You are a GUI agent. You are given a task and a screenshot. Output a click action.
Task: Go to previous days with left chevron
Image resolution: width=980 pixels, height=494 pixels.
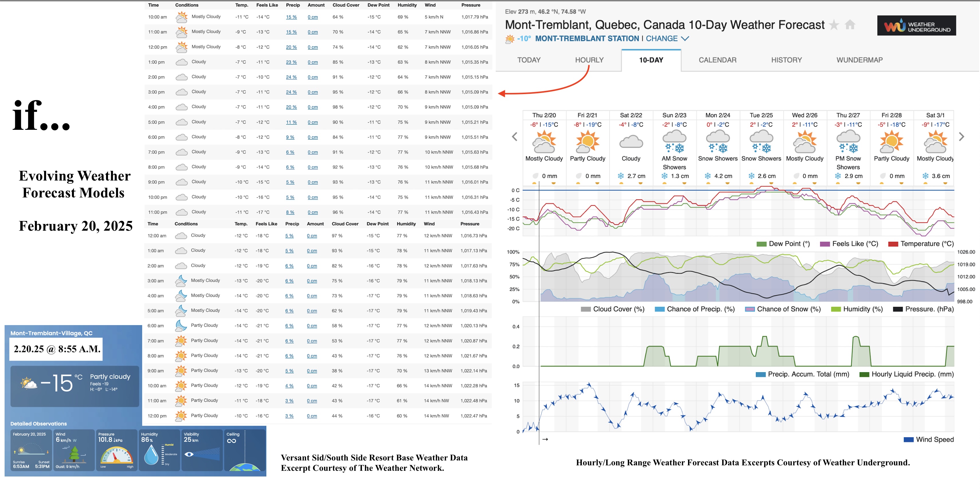coord(515,136)
